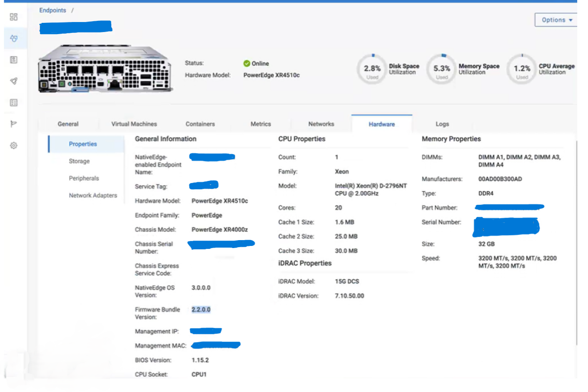Image resolution: width=588 pixels, height=392 pixels.
Task: Click the Chassis Model value 'PowerEdge XR4000z'
Action: click(x=220, y=230)
